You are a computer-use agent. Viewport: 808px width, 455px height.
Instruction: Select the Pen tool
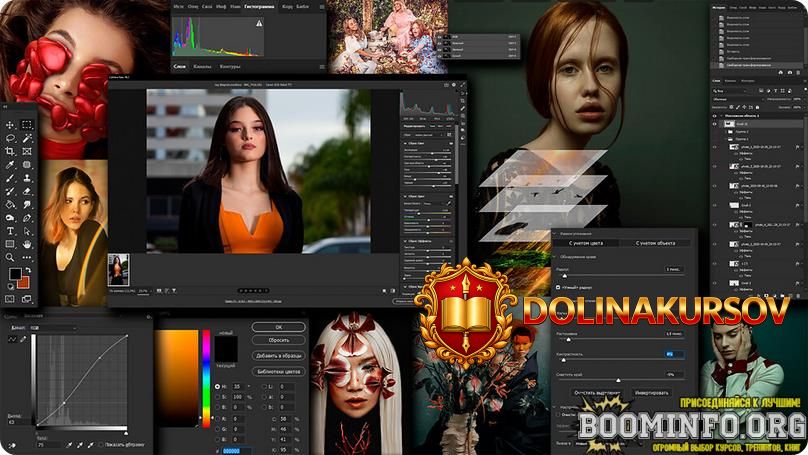27,218
